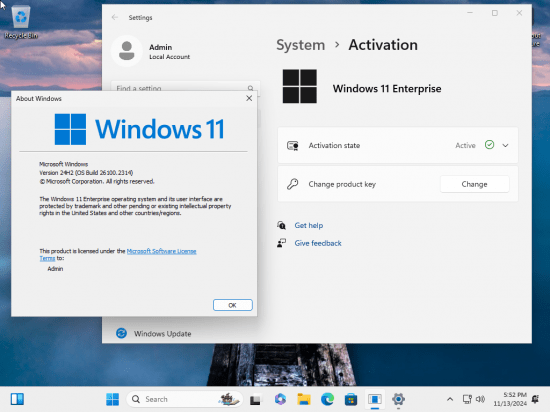Click the Give feedback icon

281,243
